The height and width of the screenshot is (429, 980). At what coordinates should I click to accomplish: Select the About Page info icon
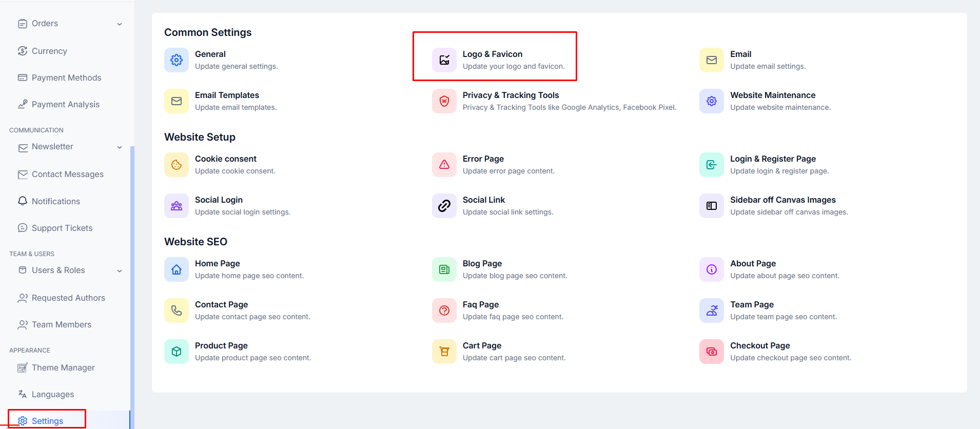coord(712,269)
